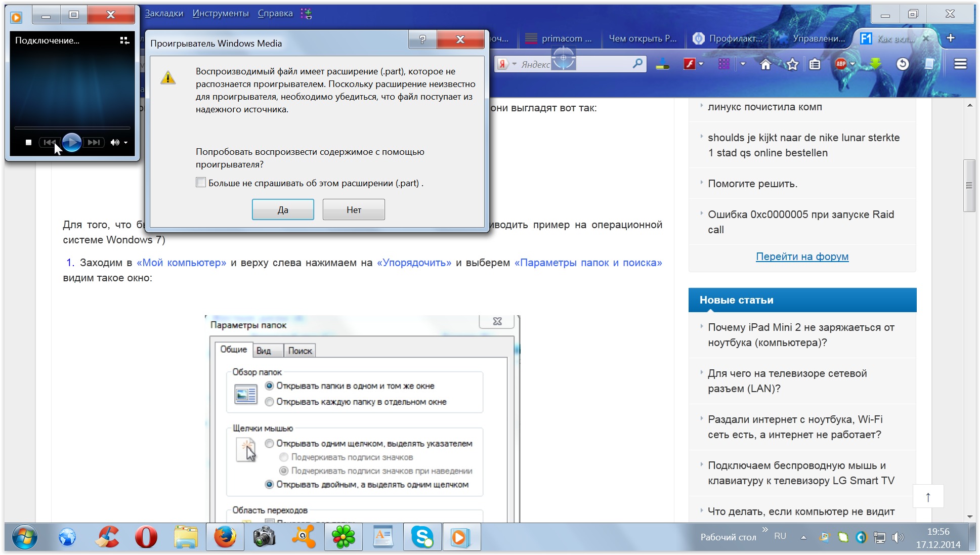Start playback with the round Play button

pyautogui.click(x=72, y=143)
